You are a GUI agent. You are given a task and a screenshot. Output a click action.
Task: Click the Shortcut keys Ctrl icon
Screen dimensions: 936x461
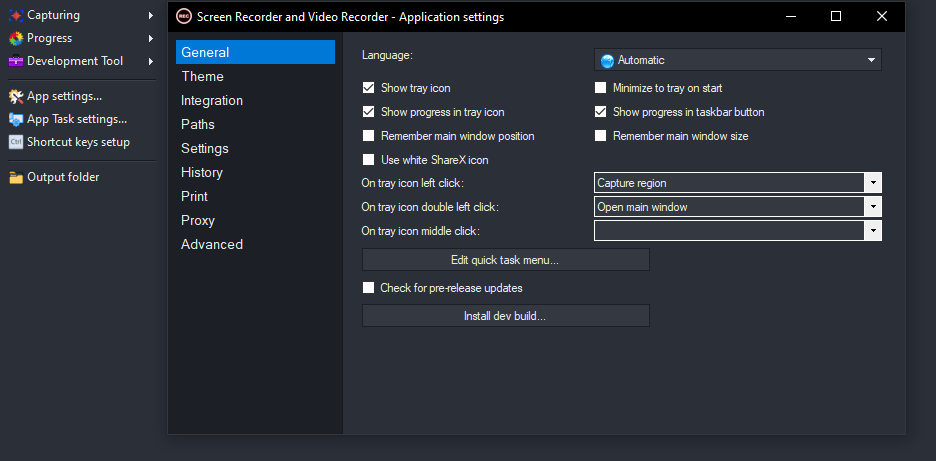[16, 142]
